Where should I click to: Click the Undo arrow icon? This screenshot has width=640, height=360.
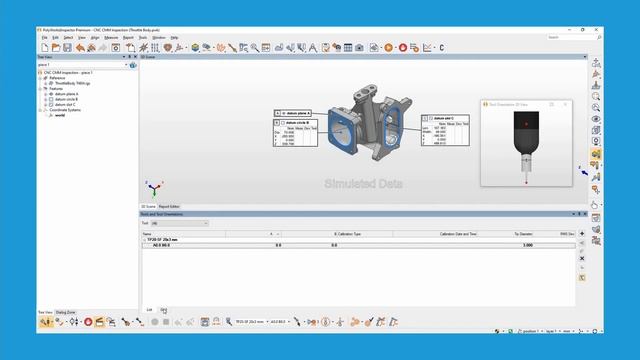tap(80, 48)
